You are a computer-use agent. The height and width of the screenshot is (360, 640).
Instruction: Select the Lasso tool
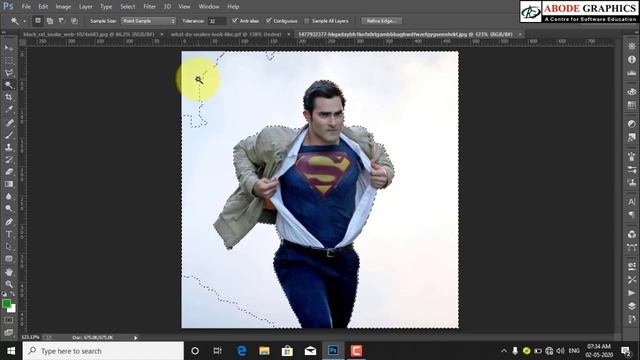(9, 73)
